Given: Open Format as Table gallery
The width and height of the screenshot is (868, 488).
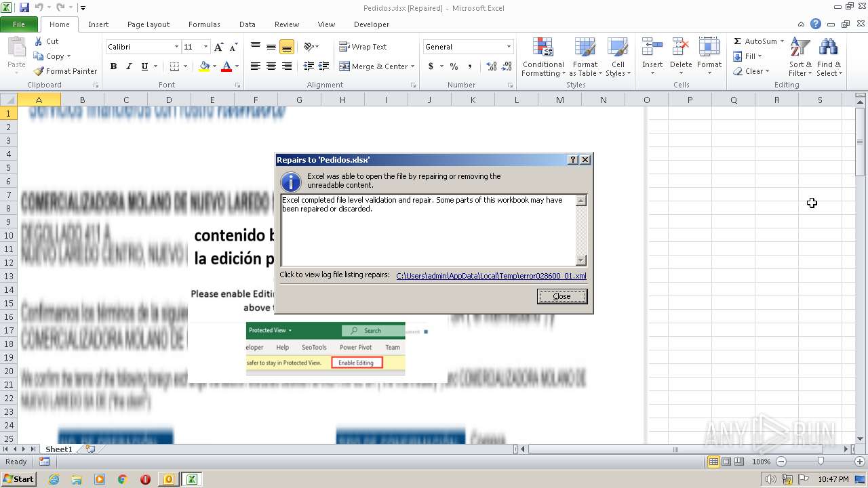Looking at the screenshot, I should [585, 58].
